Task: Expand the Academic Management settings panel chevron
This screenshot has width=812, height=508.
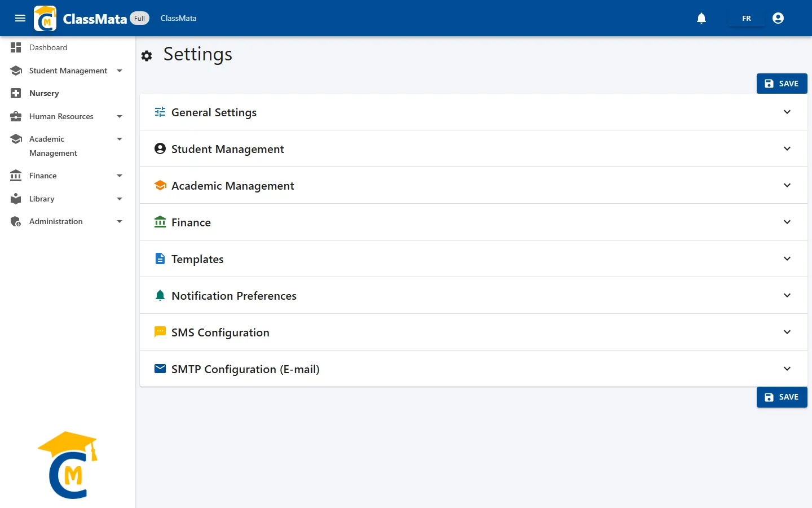Action: coord(787,185)
